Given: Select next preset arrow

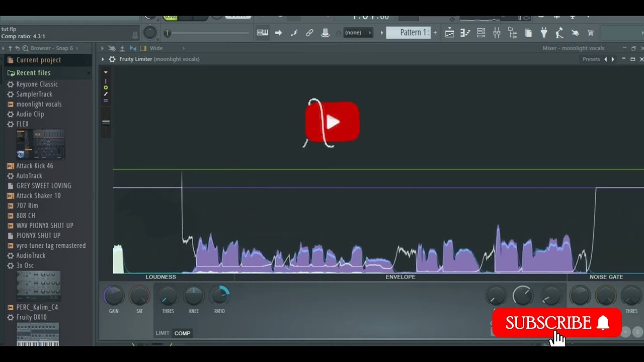Looking at the screenshot, I should [612, 59].
